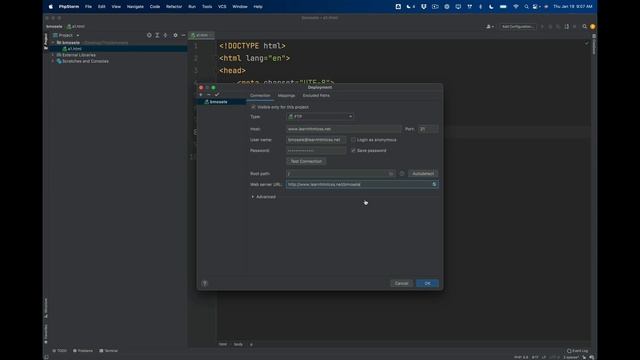The height and width of the screenshot is (360, 640).
Task: Open the Problems tool window
Action: tap(83, 351)
